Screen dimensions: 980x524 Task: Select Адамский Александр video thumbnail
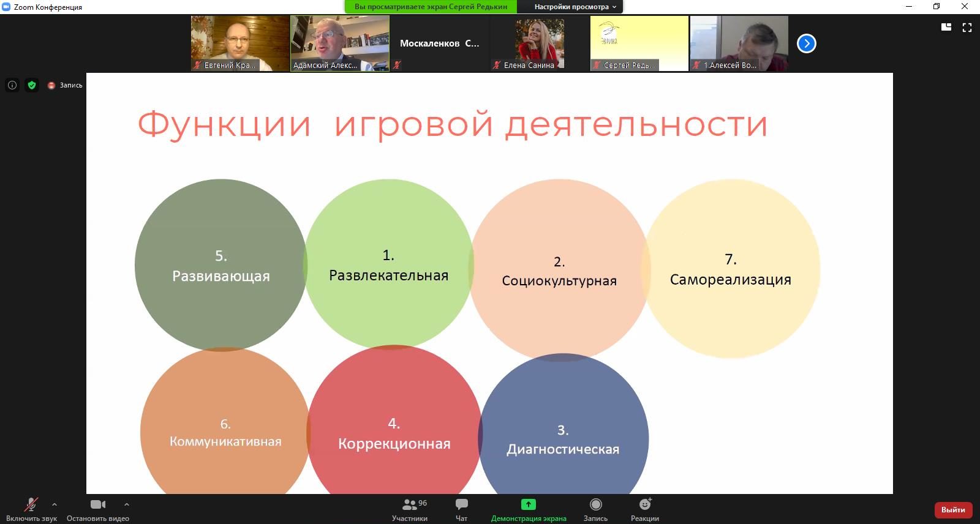339,43
